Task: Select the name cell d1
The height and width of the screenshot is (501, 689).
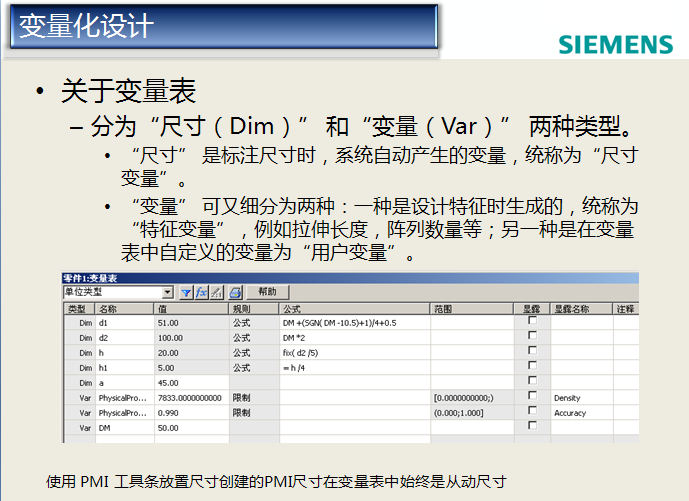Action: (124, 323)
